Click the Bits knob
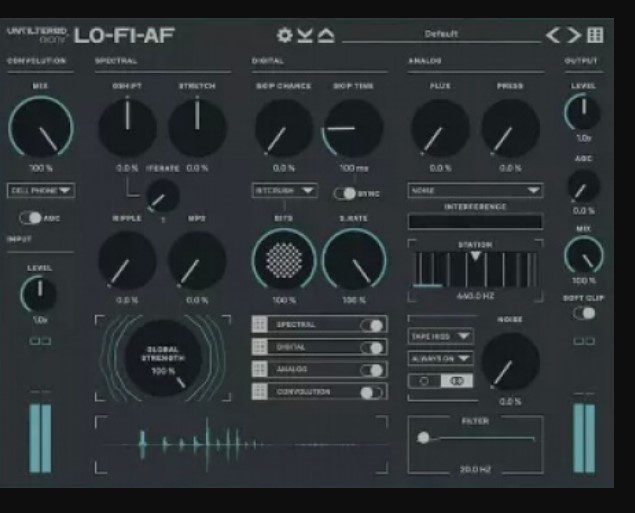This screenshot has width=635, height=513. coord(284,260)
